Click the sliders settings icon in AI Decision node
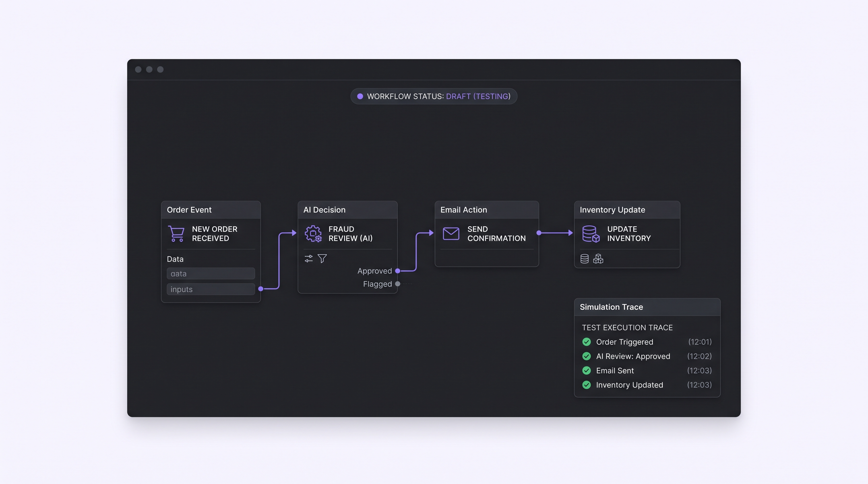This screenshot has width=868, height=484. coord(308,258)
